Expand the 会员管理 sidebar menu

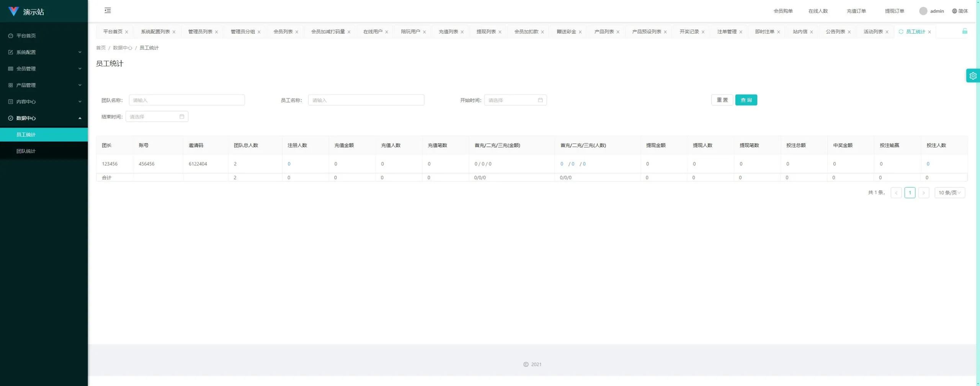(x=44, y=69)
